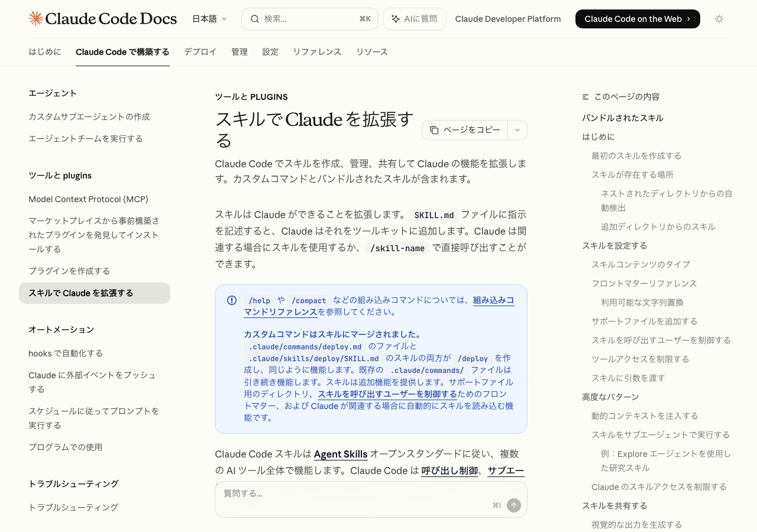Follow the Agent Skills link

(x=341, y=454)
